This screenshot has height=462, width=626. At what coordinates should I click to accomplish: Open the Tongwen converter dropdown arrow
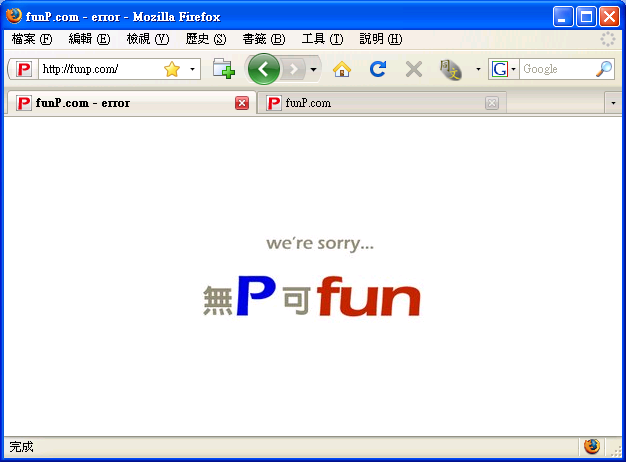[478, 69]
